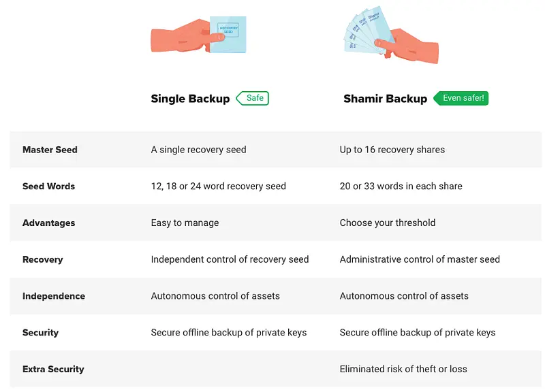
Task: Click "Up to 16 recovery shares" text
Action: (392, 150)
